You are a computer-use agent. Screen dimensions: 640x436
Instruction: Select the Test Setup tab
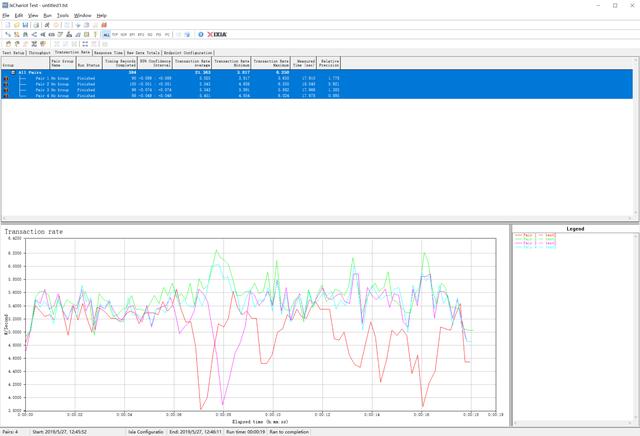[x=13, y=53]
